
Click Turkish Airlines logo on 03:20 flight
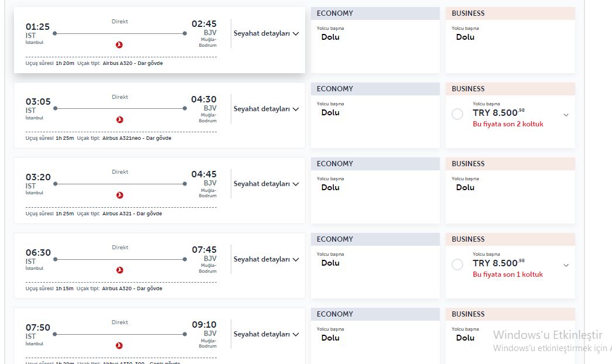pos(120,195)
